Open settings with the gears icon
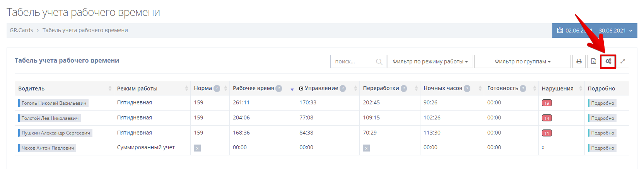 [x=608, y=61]
